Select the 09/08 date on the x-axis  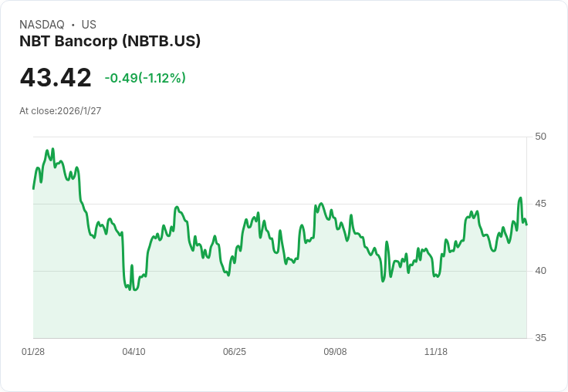point(335,352)
